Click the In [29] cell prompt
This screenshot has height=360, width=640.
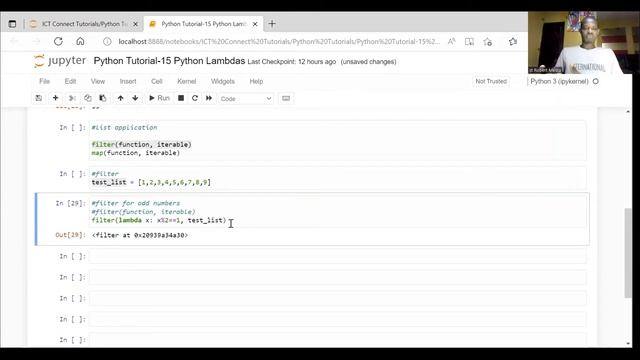[x=71, y=203]
